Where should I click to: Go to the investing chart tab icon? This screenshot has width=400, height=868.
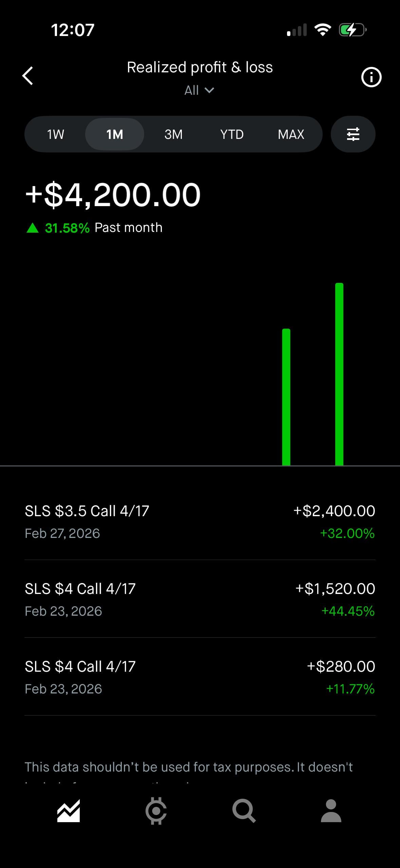point(69,811)
